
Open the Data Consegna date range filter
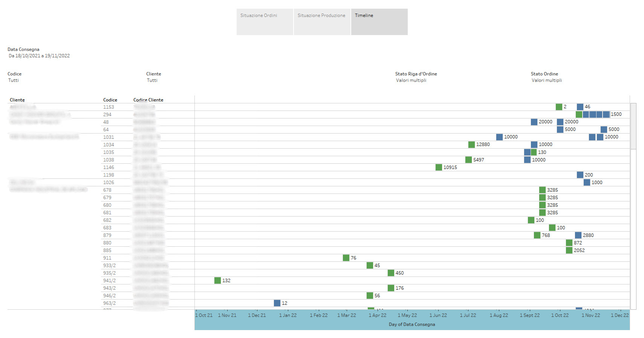pyautogui.click(x=39, y=56)
